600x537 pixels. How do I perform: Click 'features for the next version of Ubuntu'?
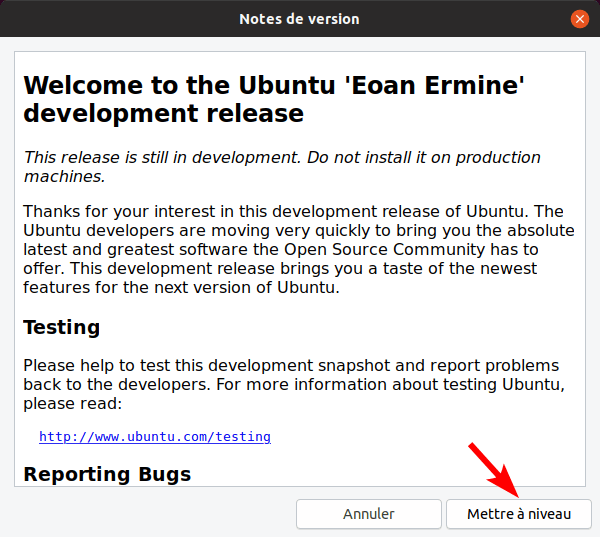pyautogui.click(x=181, y=288)
